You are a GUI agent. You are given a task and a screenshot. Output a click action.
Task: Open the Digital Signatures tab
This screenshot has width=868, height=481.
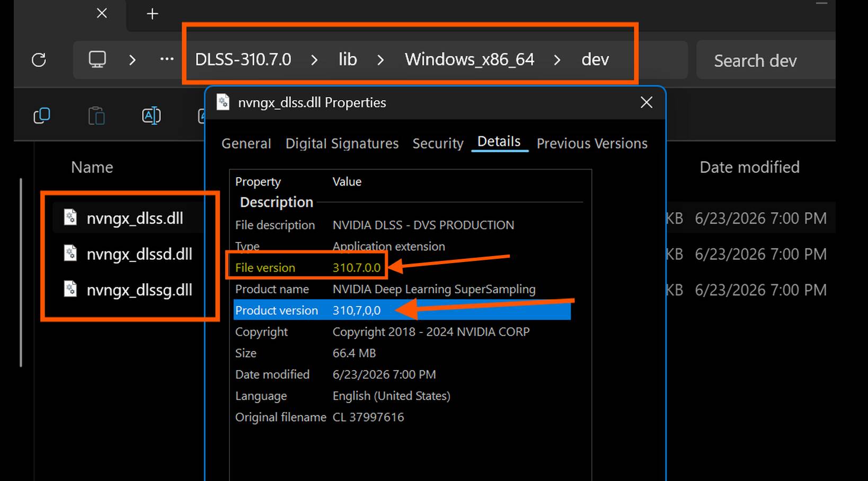pyautogui.click(x=342, y=143)
